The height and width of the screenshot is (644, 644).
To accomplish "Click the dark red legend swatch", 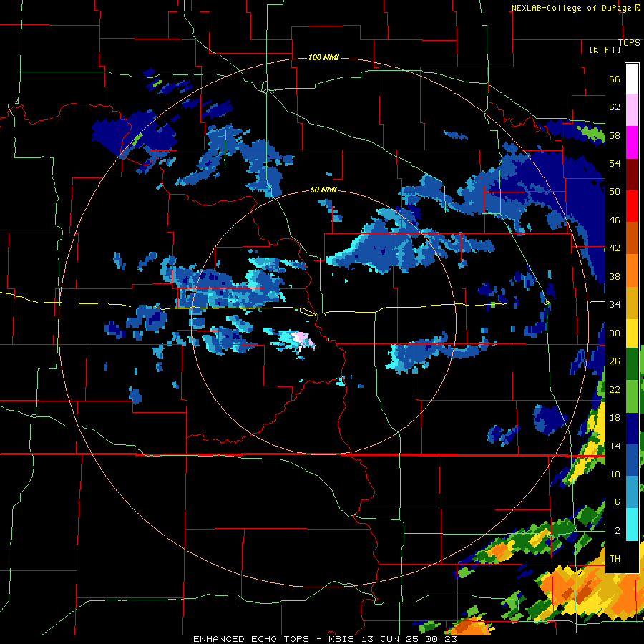I will [632, 174].
